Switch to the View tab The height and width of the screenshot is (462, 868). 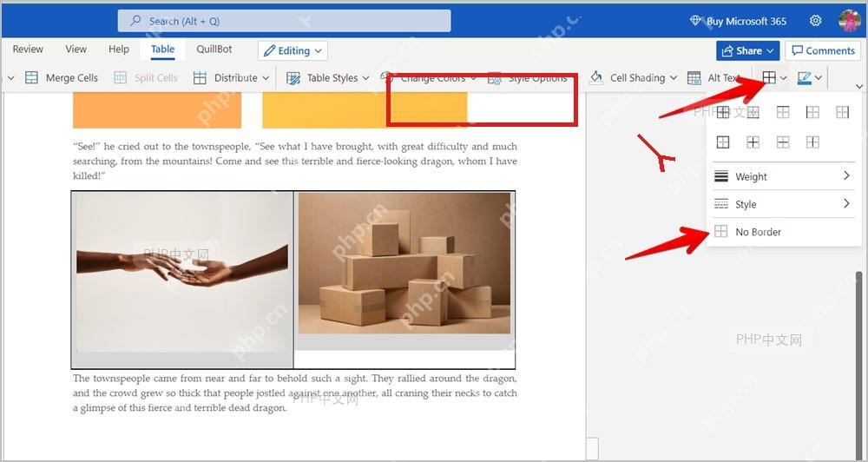76,49
